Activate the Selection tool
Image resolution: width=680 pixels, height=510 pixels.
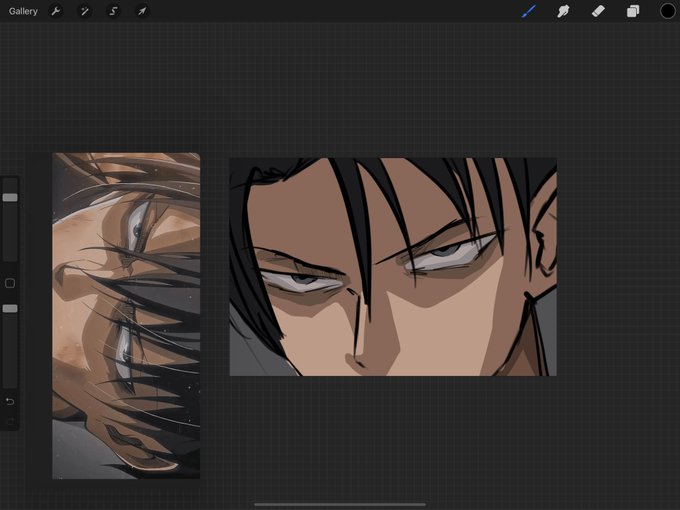[113, 11]
